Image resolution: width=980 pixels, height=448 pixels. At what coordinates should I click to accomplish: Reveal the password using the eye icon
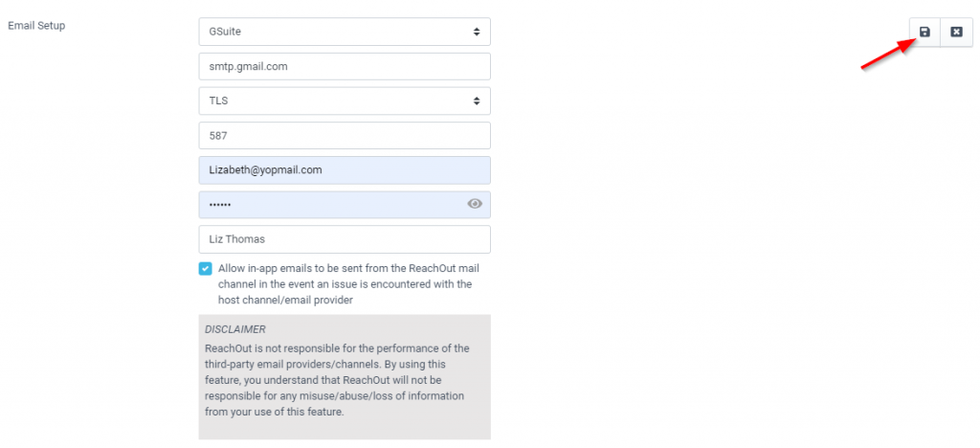pyautogui.click(x=475, y=204)
